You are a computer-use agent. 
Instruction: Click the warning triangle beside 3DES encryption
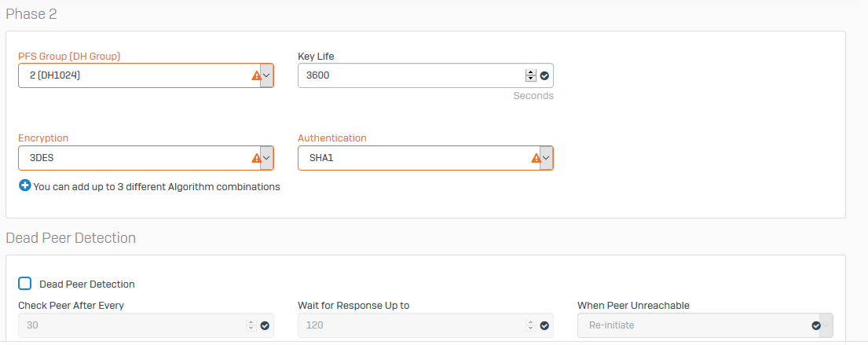[x=256, y=158]
